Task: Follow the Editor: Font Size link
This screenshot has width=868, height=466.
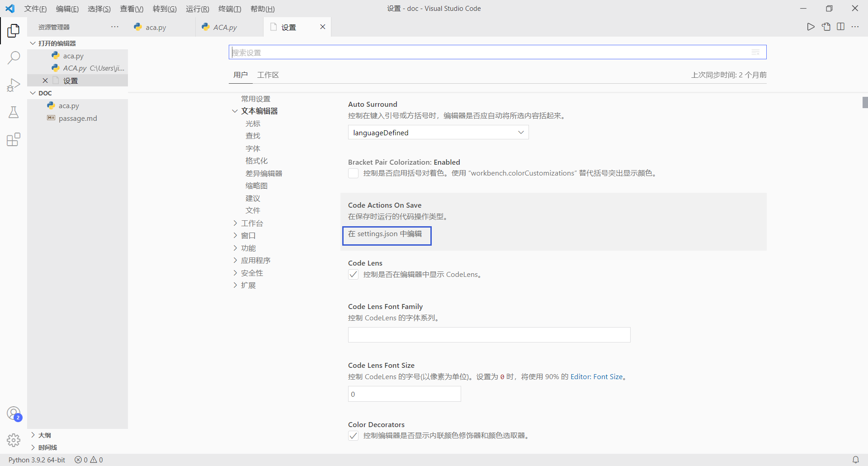Action: coord(597,377)
